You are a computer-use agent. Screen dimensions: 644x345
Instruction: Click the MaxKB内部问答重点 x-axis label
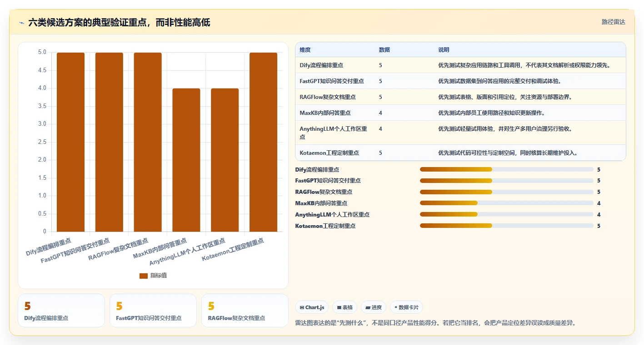(160, 248)
